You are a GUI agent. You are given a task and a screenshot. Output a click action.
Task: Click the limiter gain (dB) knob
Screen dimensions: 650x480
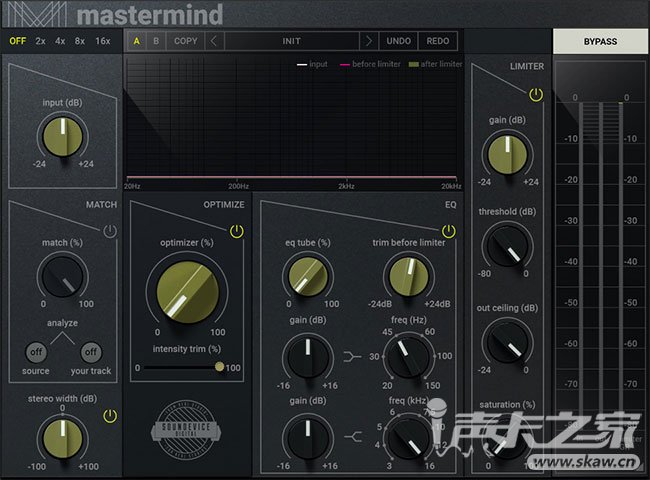(x=507, y=155)
